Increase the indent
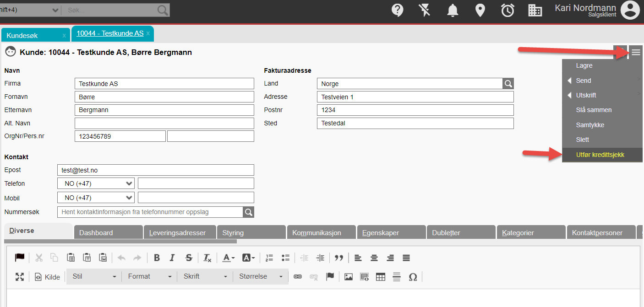 pyautogui.click(x=320, y=258)
